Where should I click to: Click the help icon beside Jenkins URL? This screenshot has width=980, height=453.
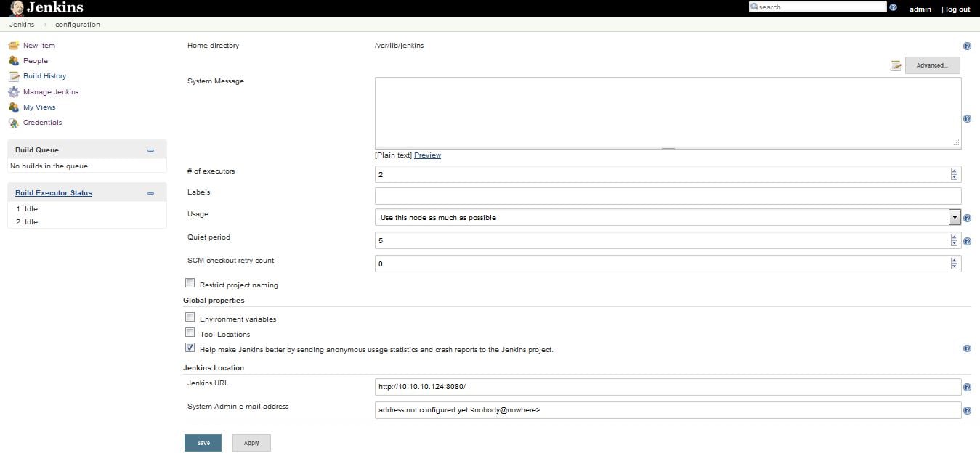tap(967, 387)
